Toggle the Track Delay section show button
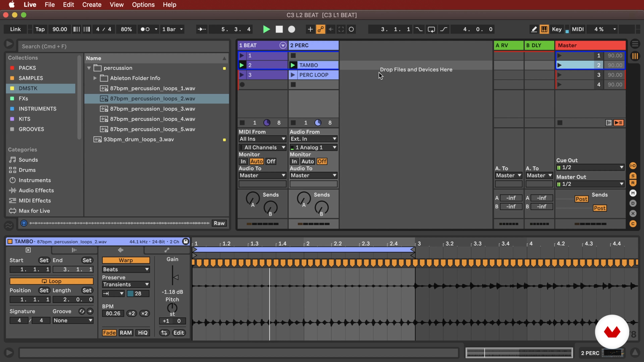This screenshot has height=362, width=644. click(633, 203)
